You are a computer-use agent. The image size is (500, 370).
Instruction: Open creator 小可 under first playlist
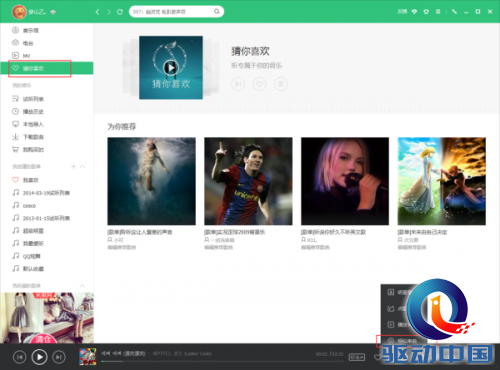point(119,240)
